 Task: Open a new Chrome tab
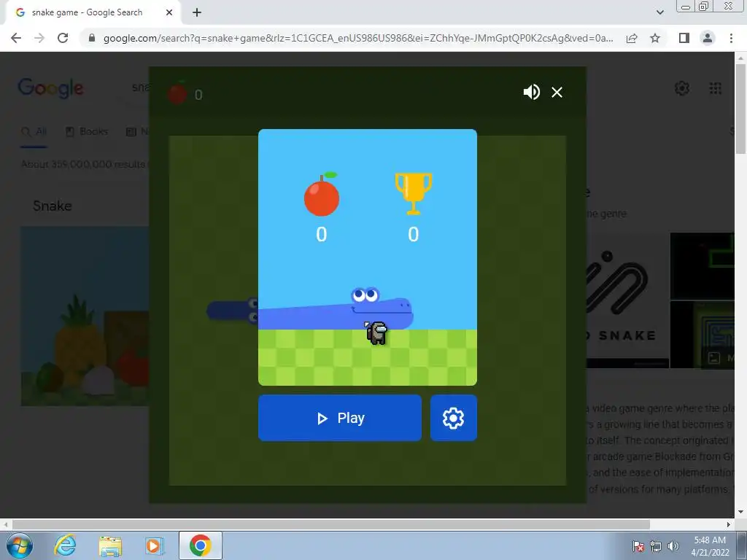pyautogui.click(x=197, y=13)
